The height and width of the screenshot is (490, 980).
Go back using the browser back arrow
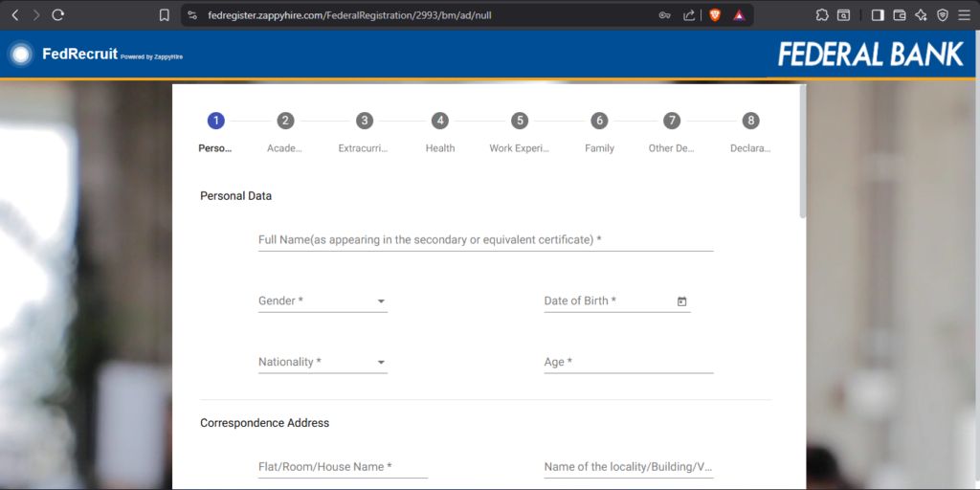coord(14,15)
